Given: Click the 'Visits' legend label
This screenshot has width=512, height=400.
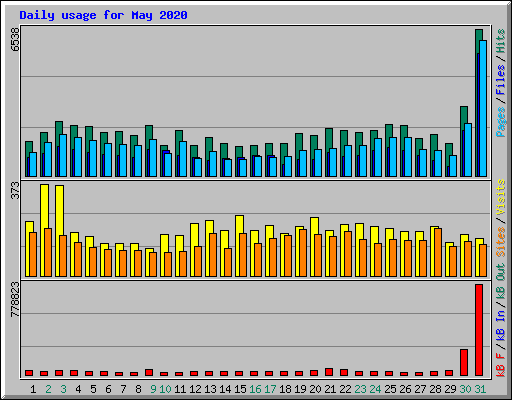Looking at the screenshot, I should [x=500, y=197].
